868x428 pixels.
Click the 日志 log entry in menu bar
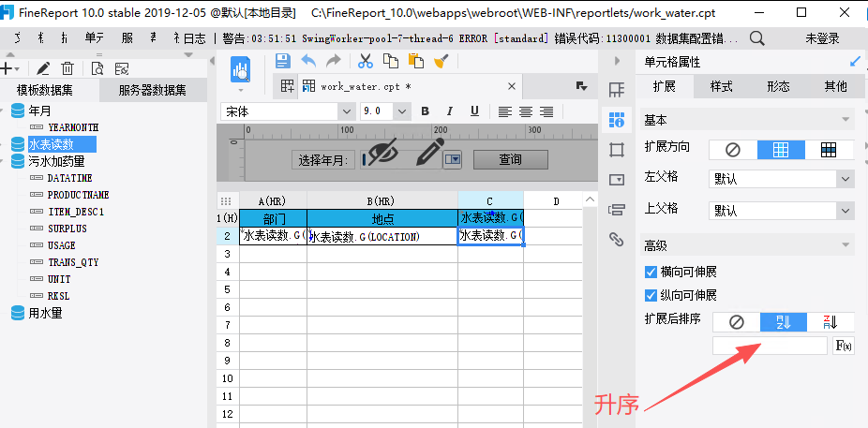click(x=195, y=38)
